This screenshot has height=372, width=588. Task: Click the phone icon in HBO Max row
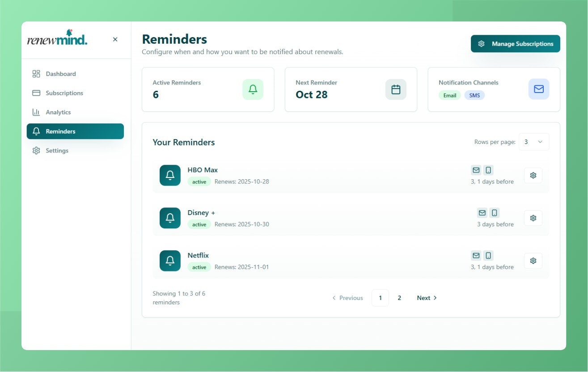click(488, 170)
